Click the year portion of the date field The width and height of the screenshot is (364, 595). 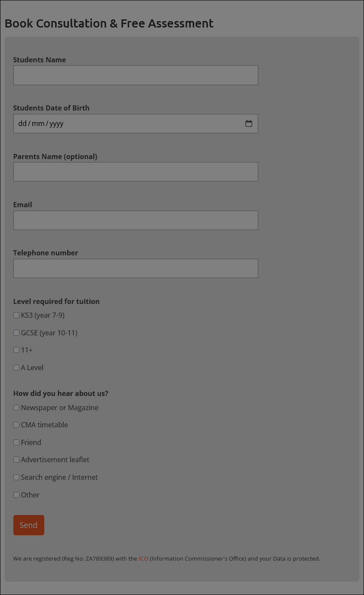[x=56, y=124]
